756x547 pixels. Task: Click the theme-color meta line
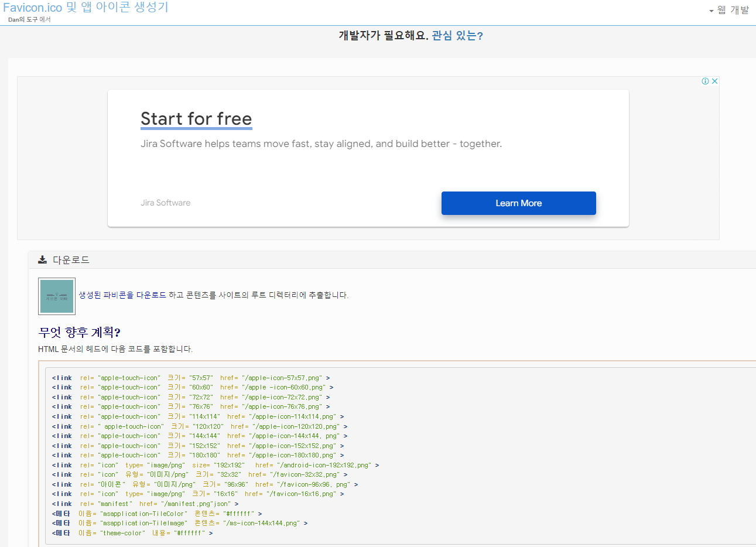[132, 533]
